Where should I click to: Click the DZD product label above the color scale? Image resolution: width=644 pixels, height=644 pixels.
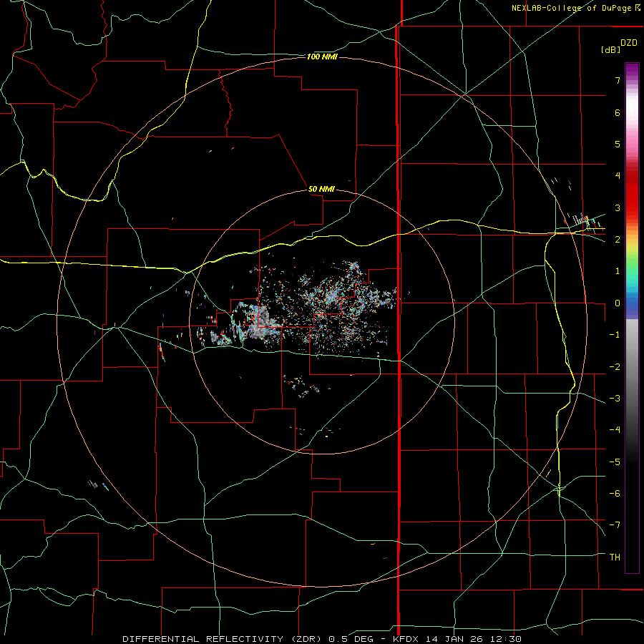629,43
